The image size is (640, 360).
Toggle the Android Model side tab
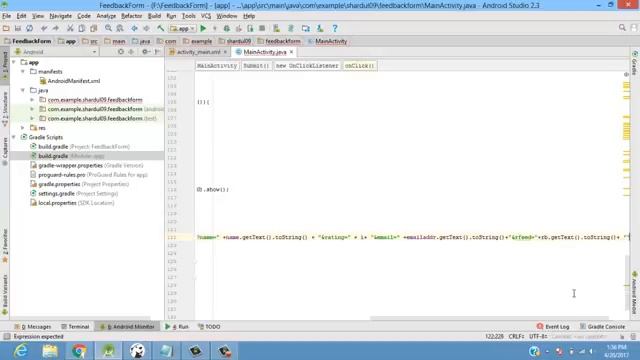click(x=635, y=292)
